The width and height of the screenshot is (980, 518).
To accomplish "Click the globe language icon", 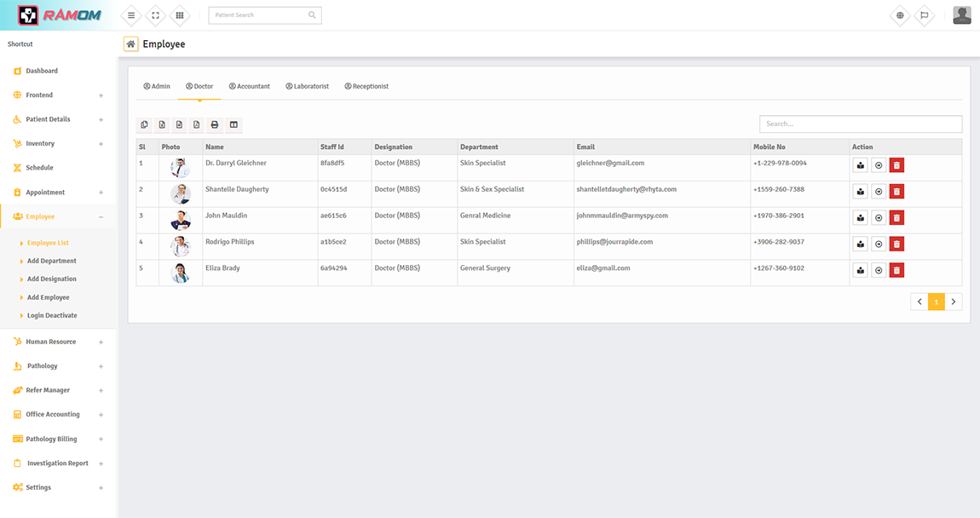I will pos(900,15).
